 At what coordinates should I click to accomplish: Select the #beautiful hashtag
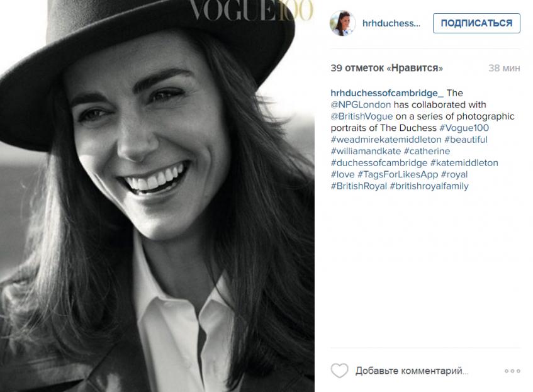466,140
